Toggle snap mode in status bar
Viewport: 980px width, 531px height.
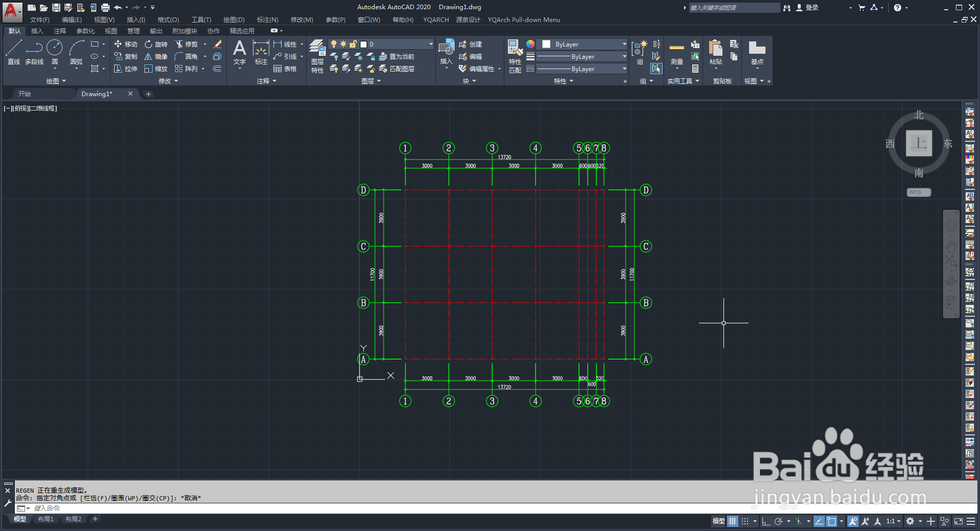point(745,521)
